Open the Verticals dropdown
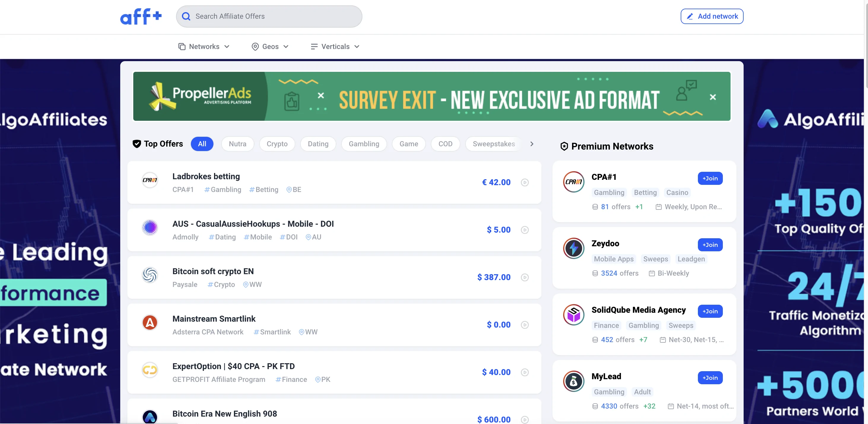 coord(335,47)
